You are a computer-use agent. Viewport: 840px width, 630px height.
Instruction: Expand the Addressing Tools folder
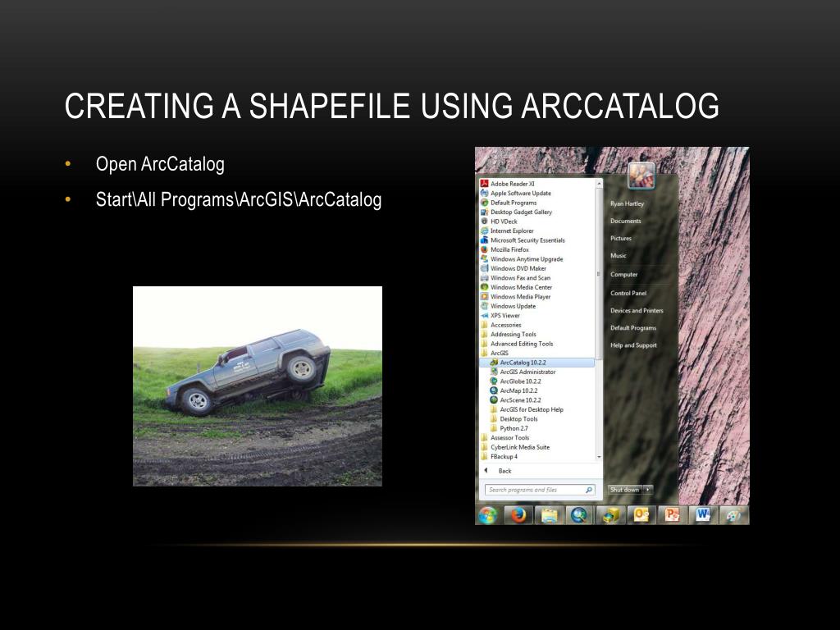click(x=509, y=335)
